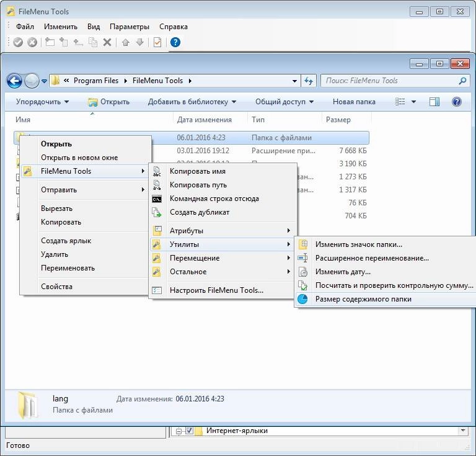The height and width of the screenshot is (456, 476).
Task: Open the Изменить menu
Action: coord(61,27)
